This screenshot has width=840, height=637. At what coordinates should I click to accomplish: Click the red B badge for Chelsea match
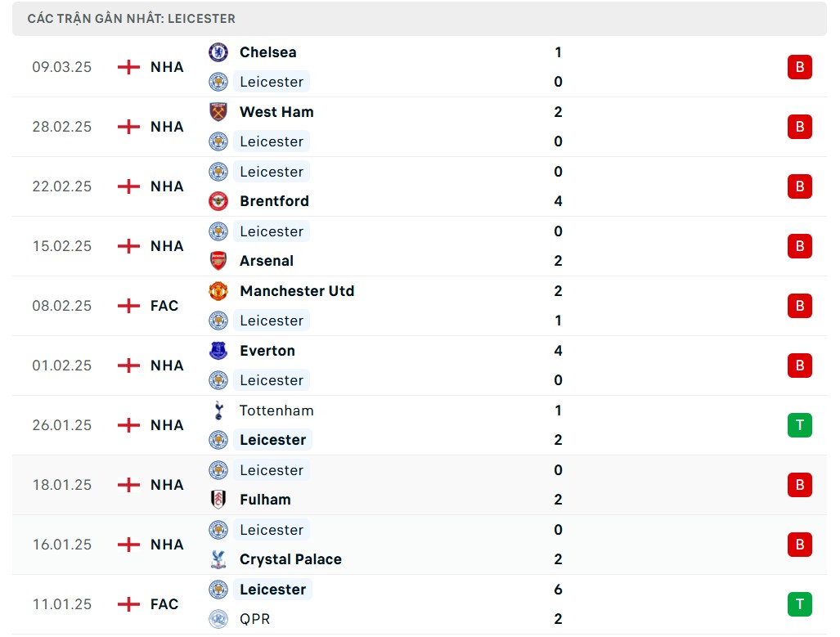800,67
